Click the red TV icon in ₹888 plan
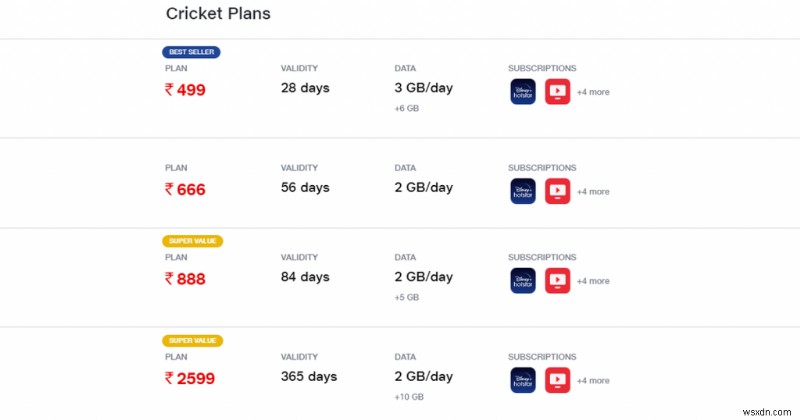This screenshot has width=800, height=420. tap(557, 281)
